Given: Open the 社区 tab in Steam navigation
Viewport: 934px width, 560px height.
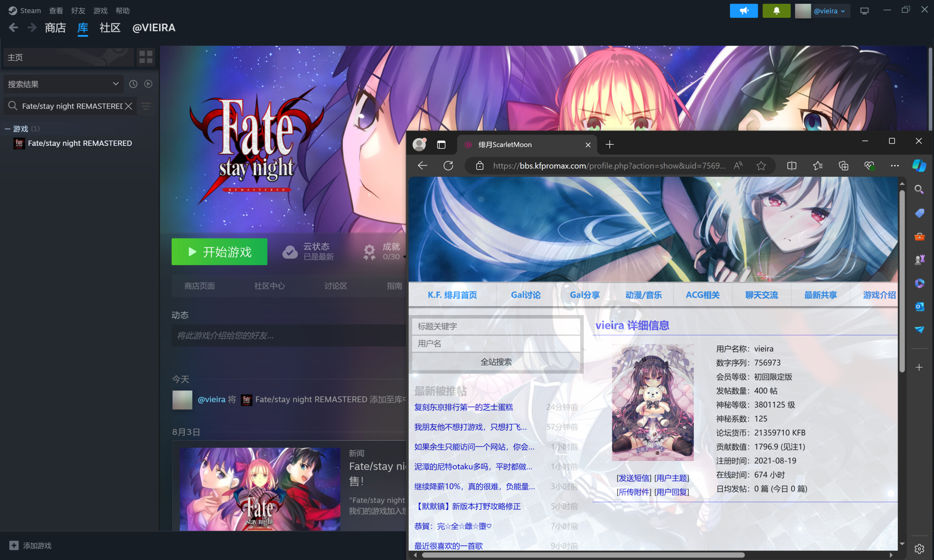Looking at the screenshot, I should pyautogui.click(x=110, y=28).
